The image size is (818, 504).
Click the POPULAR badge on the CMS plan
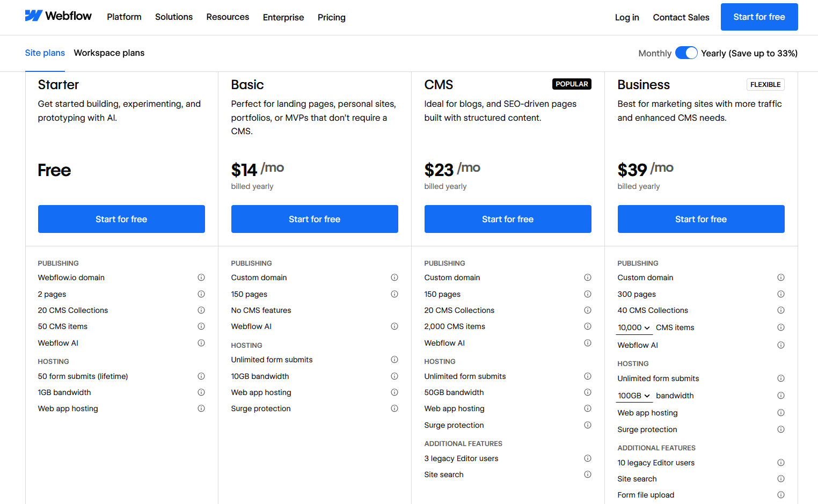point(572,84)
